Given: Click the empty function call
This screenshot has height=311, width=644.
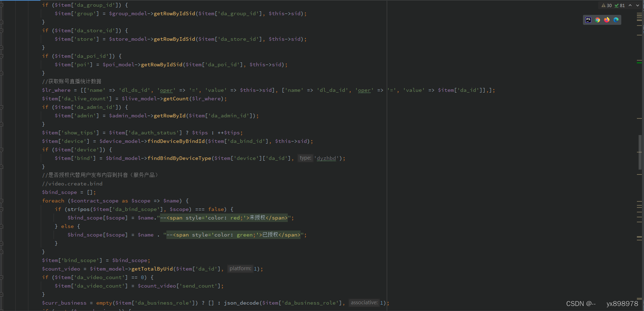Looking at the screenshot, I should tap(104, 303).
